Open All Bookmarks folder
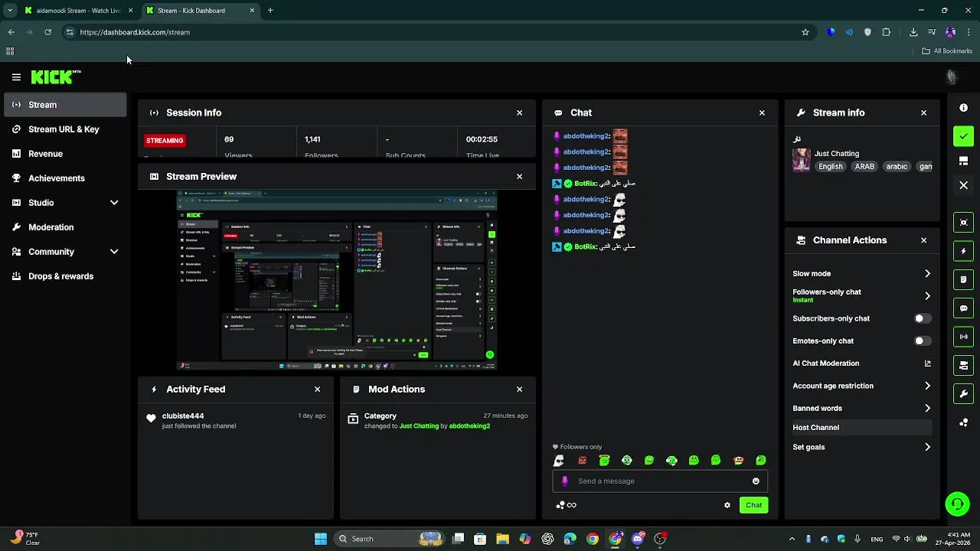 point(947,51)
